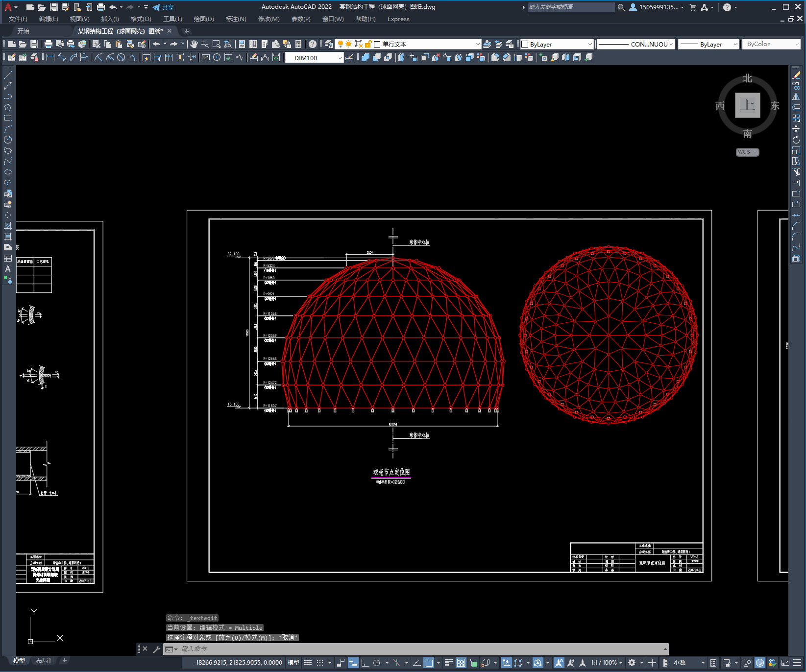The height and width of the screenshot is (672, 806).
Task: Open the 标注(N) menu
Action: (236, 19)
